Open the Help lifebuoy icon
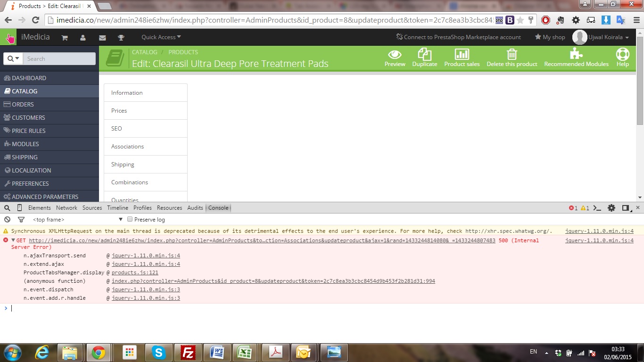Viewport: 644px width, 362px height. click(x=622, y=54)
